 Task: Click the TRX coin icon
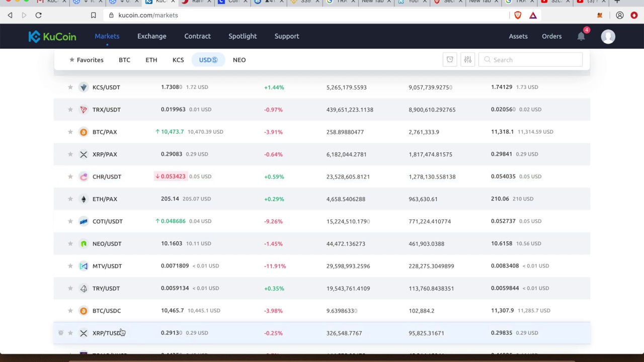coord(84,110)
